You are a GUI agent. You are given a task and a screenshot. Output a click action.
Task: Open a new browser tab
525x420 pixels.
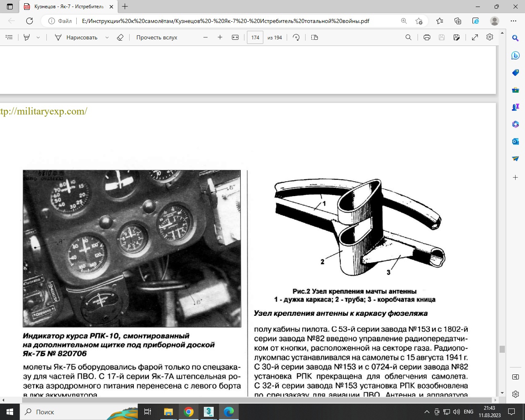[x=125, y=7]
